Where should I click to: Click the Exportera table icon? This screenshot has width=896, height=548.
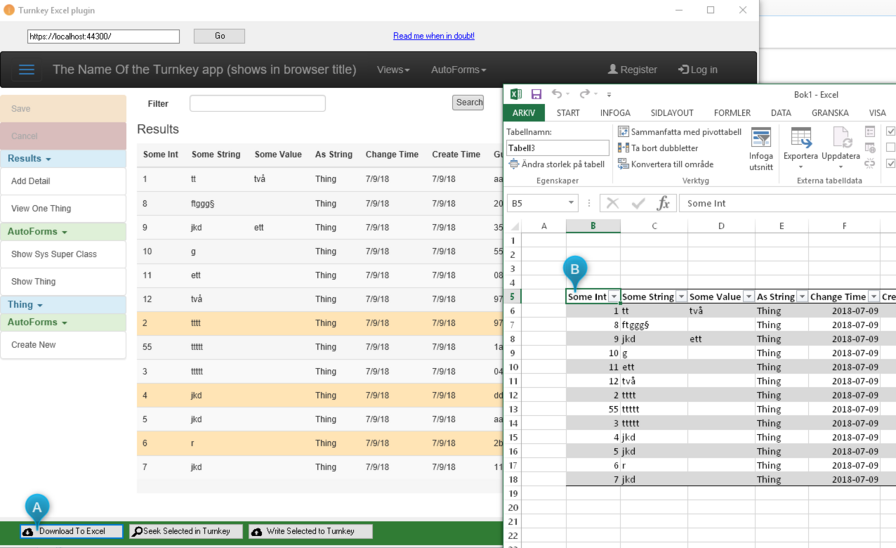[800, 138]
